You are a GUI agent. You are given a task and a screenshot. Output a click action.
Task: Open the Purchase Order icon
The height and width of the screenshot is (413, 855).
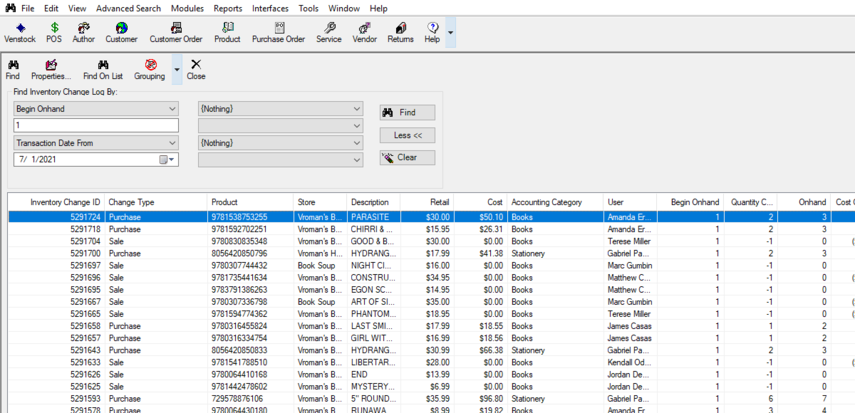point(279,33)
